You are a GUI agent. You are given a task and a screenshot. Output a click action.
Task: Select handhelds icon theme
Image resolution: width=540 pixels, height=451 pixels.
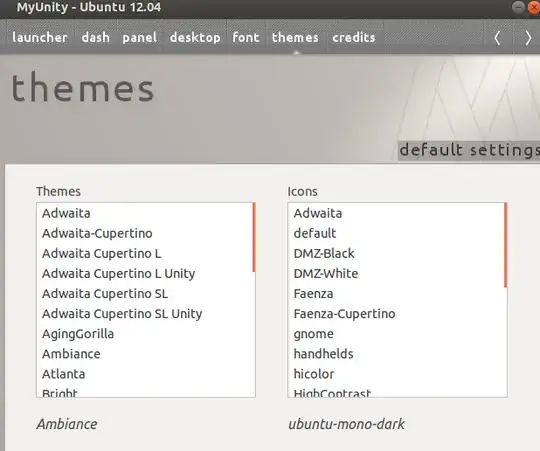[x=396, y=354]
